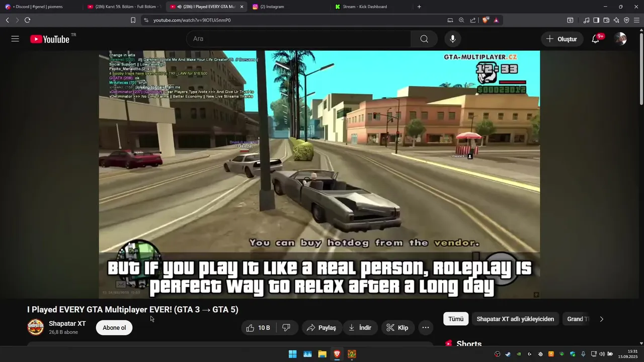Click the search magnifier button
This screenshot has height=362, width=644.
pos(424,39)
